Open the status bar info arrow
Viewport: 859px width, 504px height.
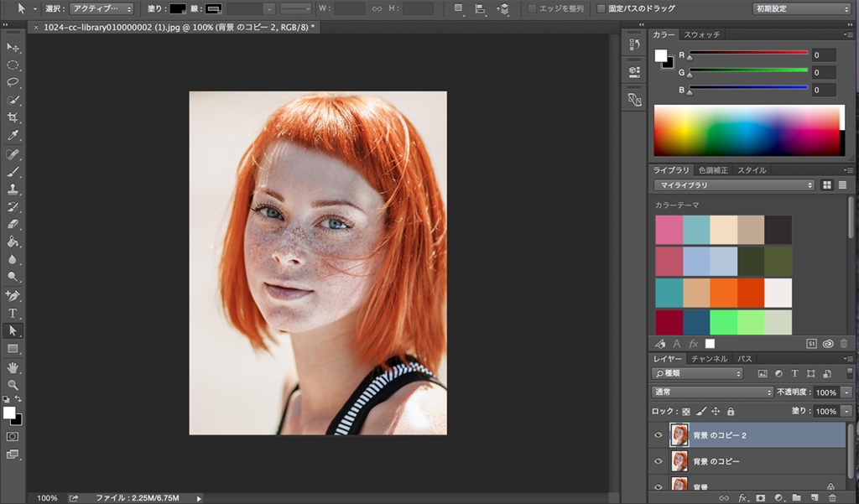click(x=199, y=498)
